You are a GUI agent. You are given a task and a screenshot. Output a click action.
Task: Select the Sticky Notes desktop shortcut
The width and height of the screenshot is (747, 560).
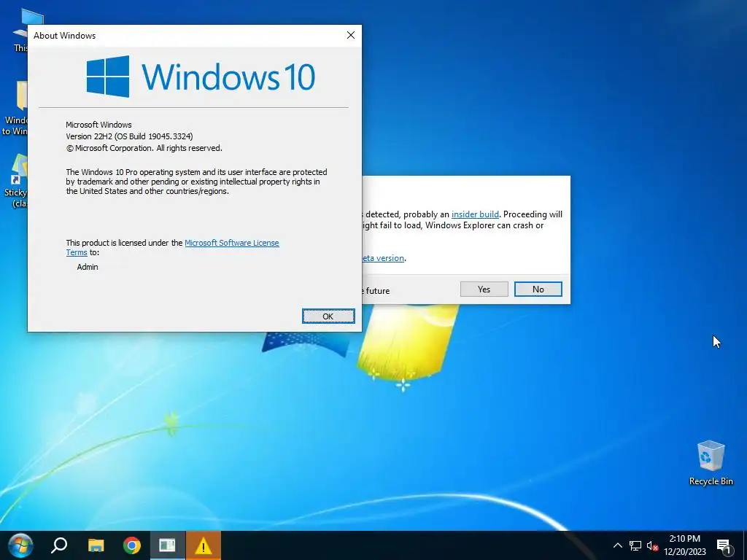15,181
